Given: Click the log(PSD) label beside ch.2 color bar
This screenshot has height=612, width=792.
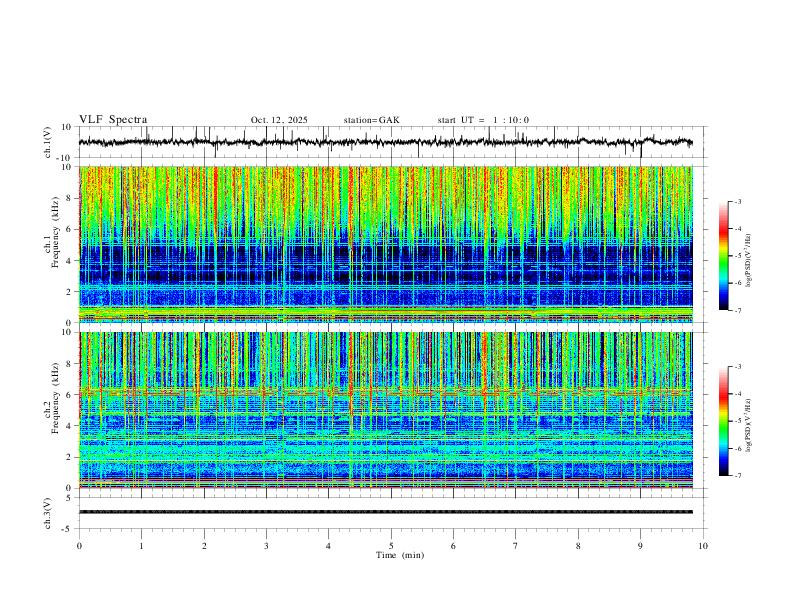Looking at the screenshot, I should coord(749,425).
